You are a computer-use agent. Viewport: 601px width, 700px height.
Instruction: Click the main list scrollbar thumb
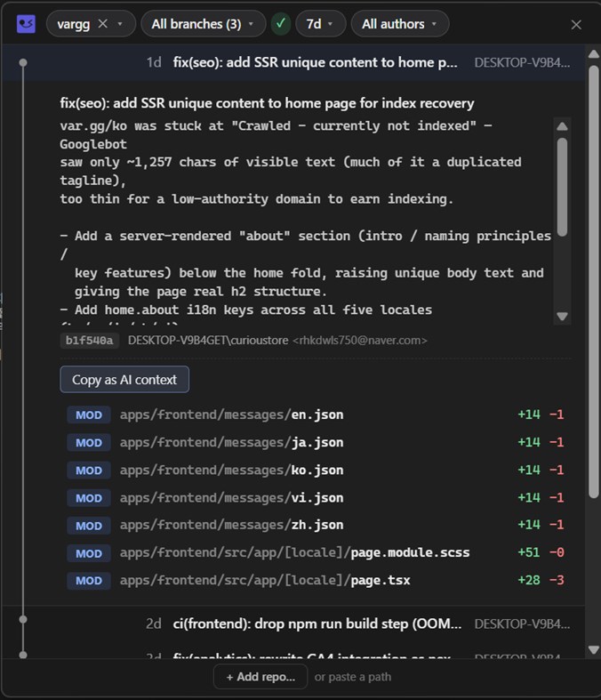[x=593, y=282]
